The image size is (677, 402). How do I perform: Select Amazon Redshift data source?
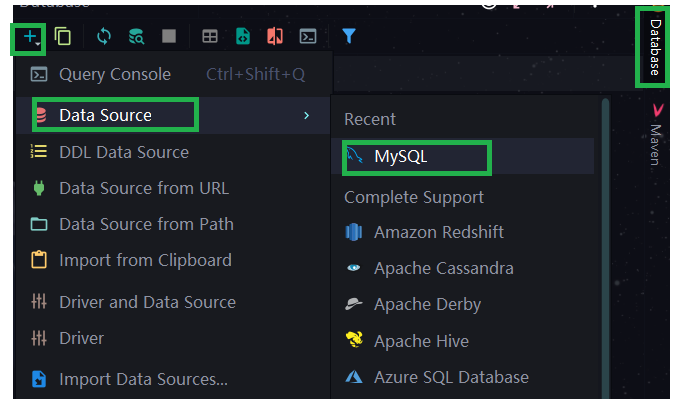pyautogui.click(x=463, y=232)
